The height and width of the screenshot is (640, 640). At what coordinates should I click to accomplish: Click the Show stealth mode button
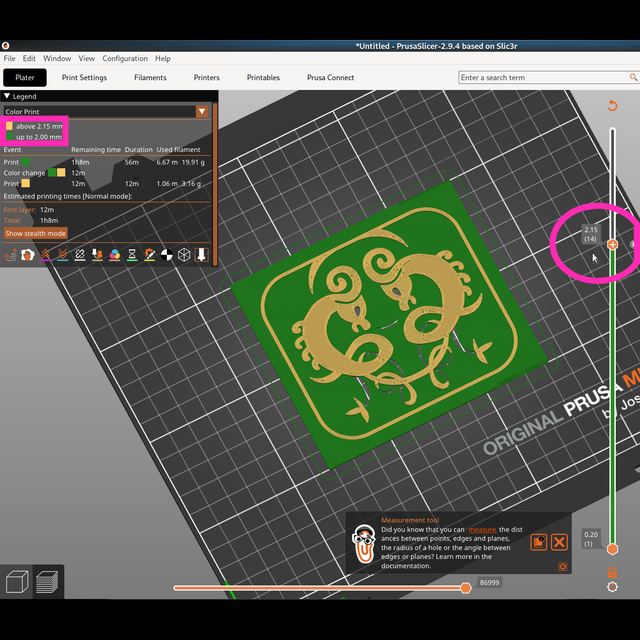pos(36,233)
